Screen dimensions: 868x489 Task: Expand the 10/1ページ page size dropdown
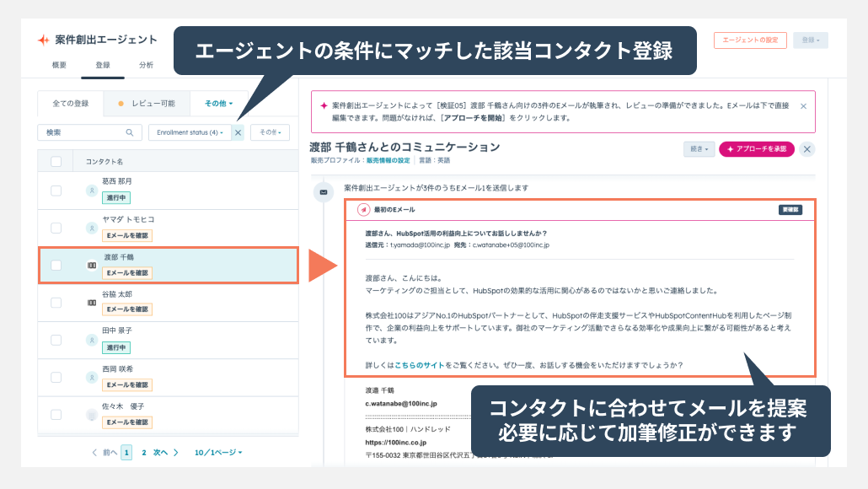tap(218, 453)
